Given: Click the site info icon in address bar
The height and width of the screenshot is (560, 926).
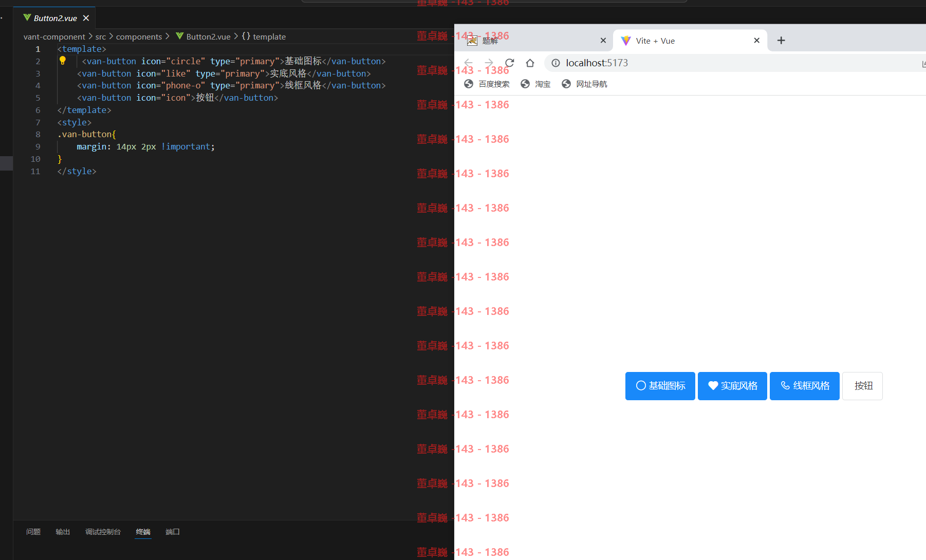Looking at the screenshot, I should [x=555, y=63].
